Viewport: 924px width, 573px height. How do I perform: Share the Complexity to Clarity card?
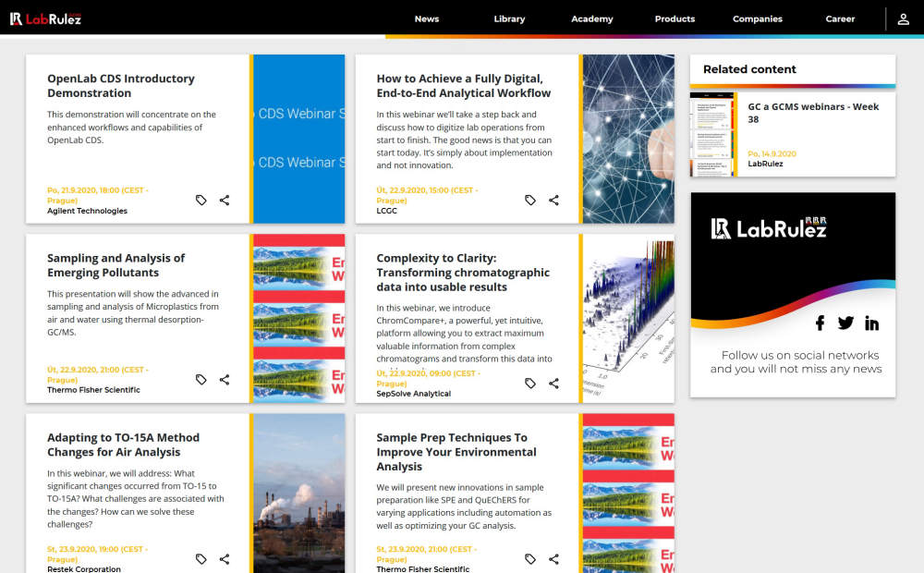[553, 384]
